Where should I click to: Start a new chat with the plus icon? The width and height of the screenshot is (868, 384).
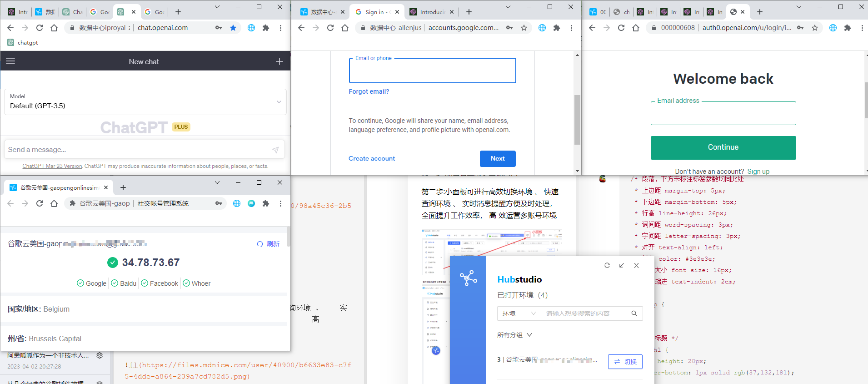279,61
